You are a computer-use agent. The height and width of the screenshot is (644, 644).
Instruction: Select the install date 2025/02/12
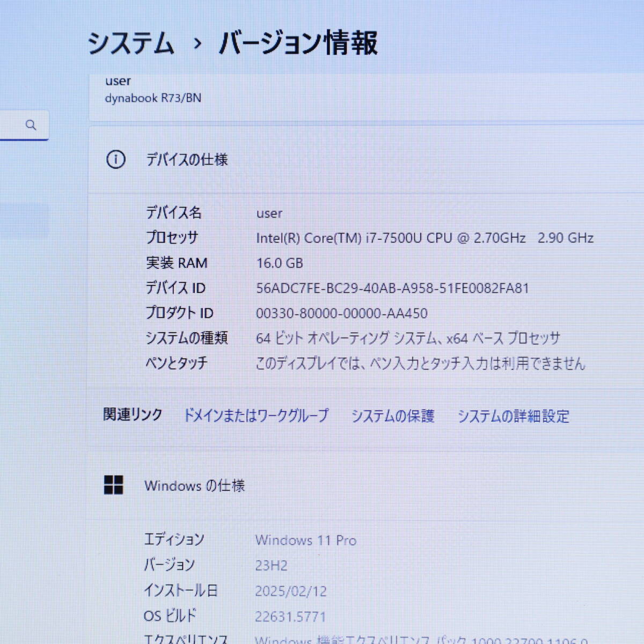291,591
